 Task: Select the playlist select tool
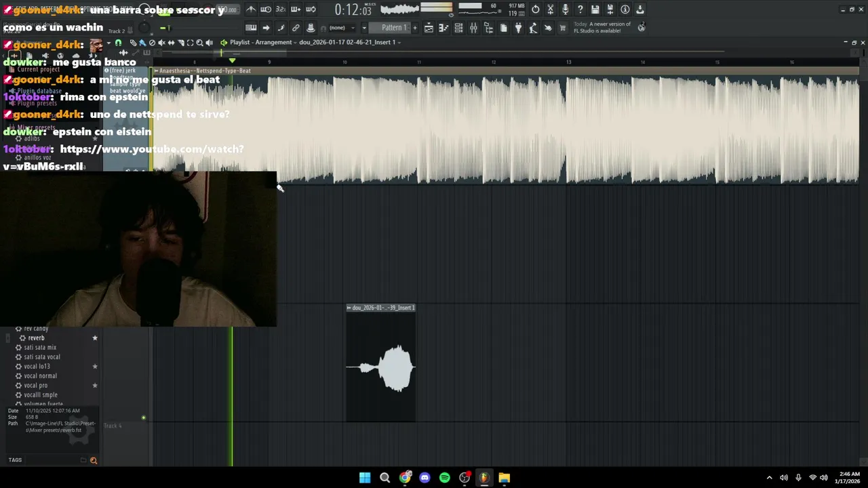pyautogui.click(x=190, y=42)
